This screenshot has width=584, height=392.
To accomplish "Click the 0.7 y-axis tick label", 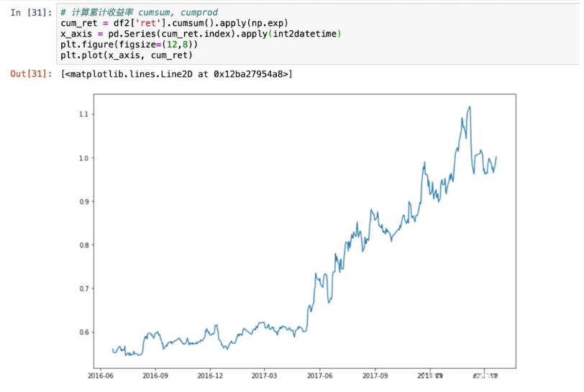I will 83,288.
